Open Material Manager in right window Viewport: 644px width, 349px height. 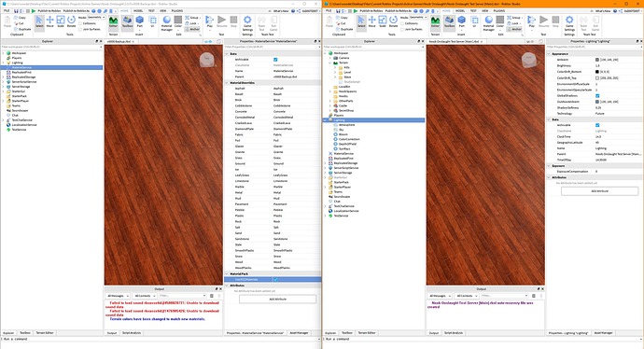pos(489,23)
